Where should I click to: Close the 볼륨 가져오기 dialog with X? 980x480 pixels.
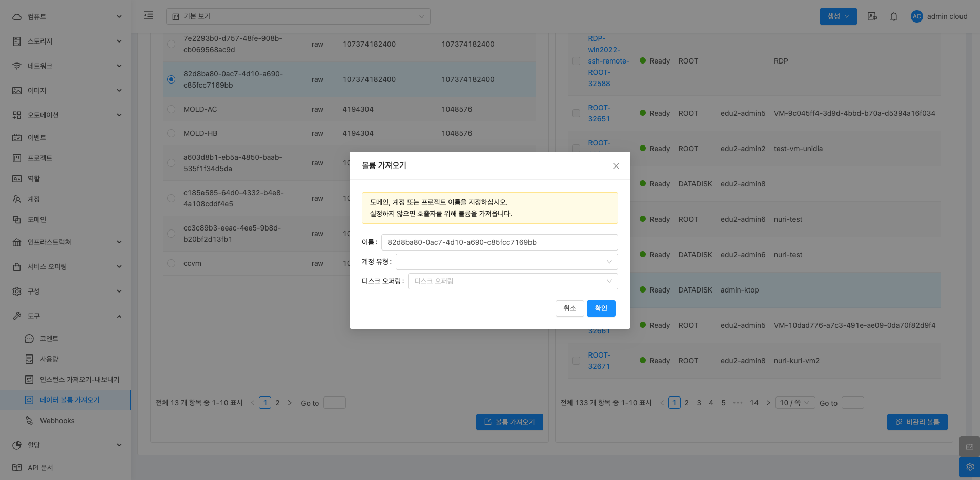[616, 166]
